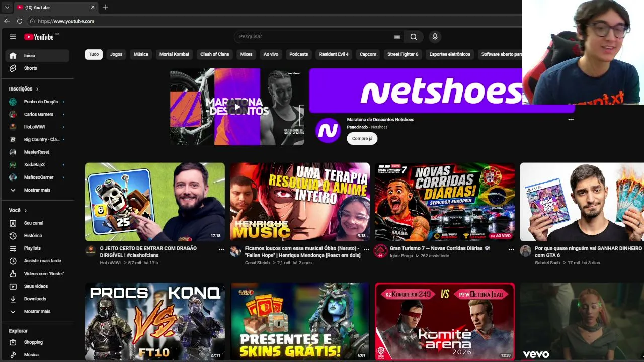Play the Henrique Music anime reaction thumbnail

(300, 202)
